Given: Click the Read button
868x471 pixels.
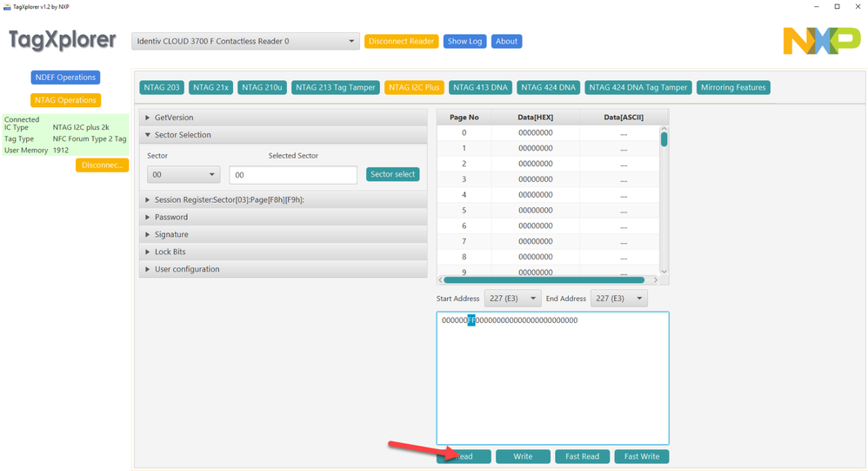Looking at the screenshot, I should click(464, 456).
